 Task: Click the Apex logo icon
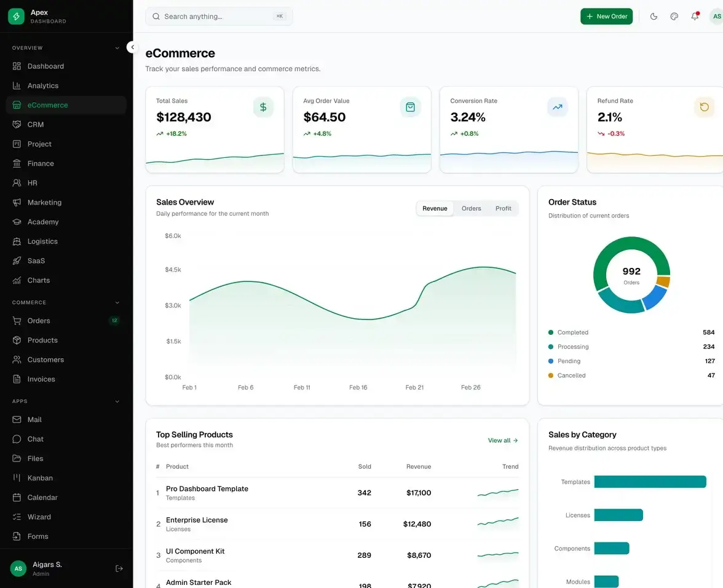click(16, 16)
